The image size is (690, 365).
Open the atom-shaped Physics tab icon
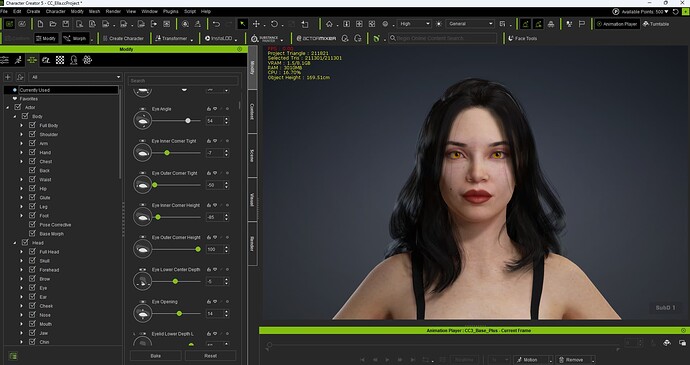click(87, 60)
